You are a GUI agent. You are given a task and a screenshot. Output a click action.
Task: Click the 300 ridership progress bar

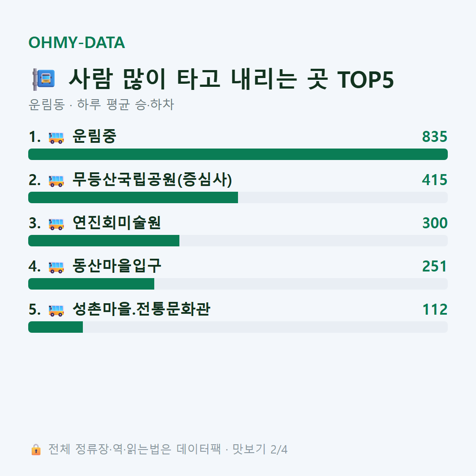(238, 241)
